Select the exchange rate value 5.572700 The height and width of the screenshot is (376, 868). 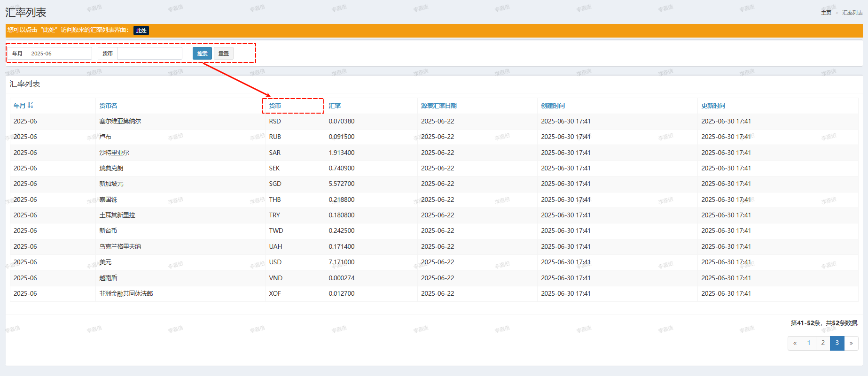[x=342, y=184]
